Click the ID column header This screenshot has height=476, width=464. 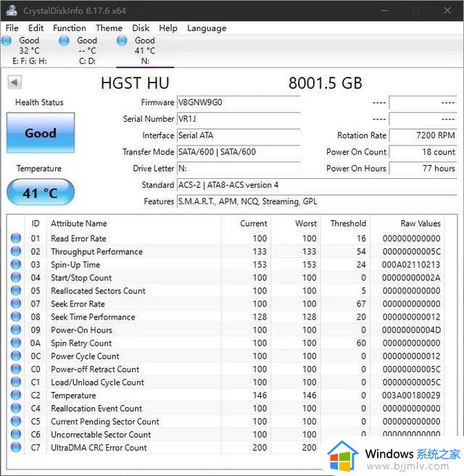tap(36, 223)
